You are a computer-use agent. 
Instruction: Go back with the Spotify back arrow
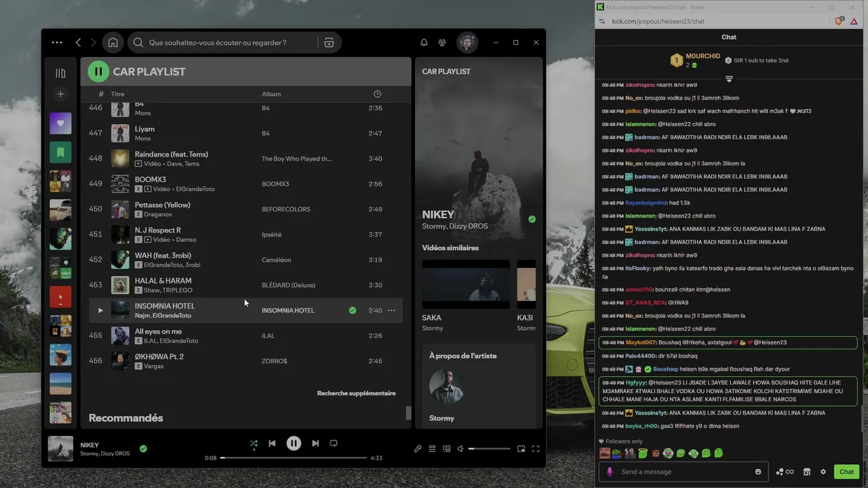pyautogui.click(x=78, y=42)
